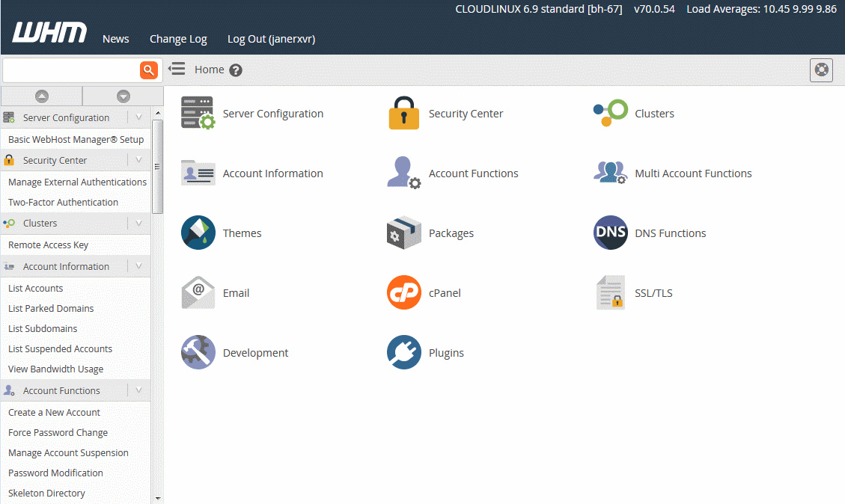This screenshot has width=845, height=504.
Task: Click the support lifebuoy icon at top right
Action: [x=821, y=70]
